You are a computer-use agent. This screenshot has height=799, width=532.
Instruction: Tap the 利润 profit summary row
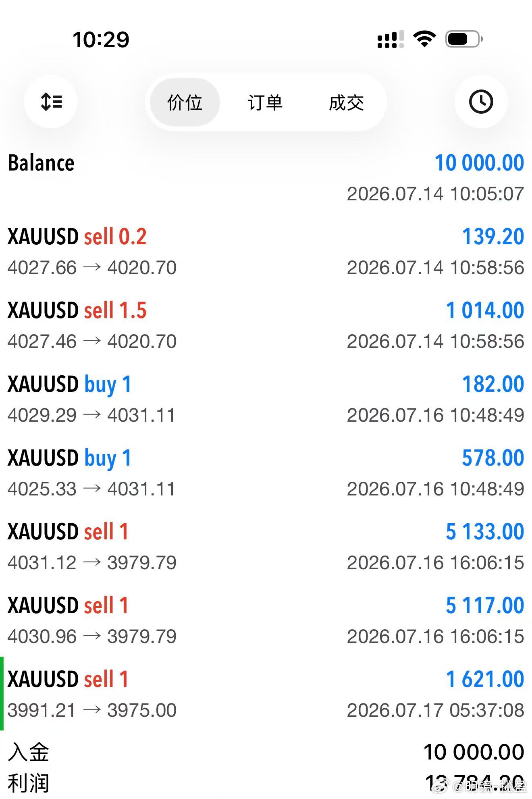266,783
